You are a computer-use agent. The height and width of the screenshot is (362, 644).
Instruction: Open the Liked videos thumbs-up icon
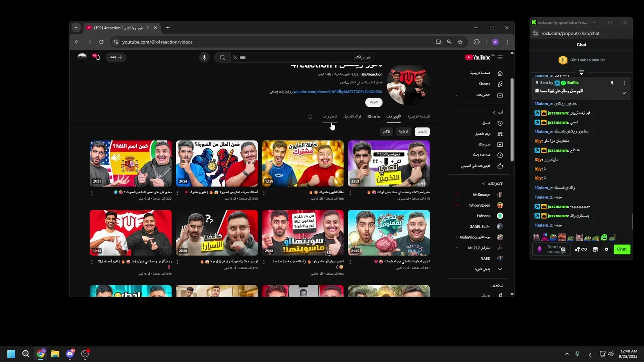tap(500, 166)
